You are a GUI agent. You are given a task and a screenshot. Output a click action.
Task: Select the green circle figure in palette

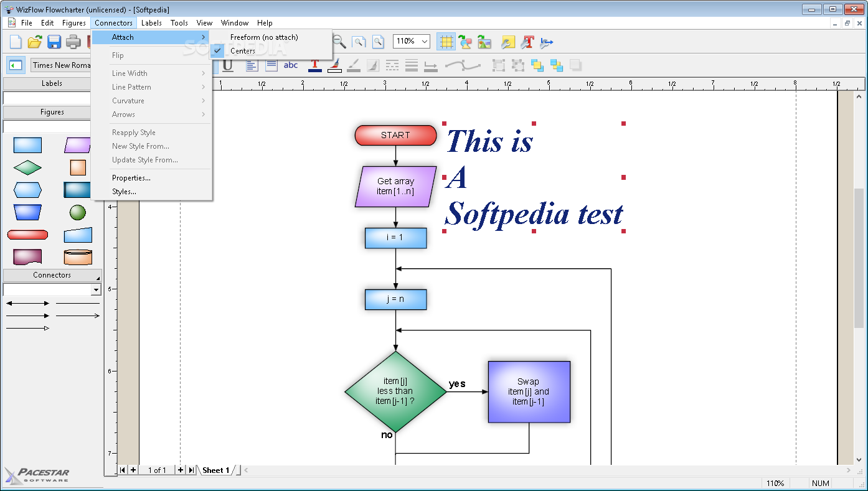(x=78, y=212)
